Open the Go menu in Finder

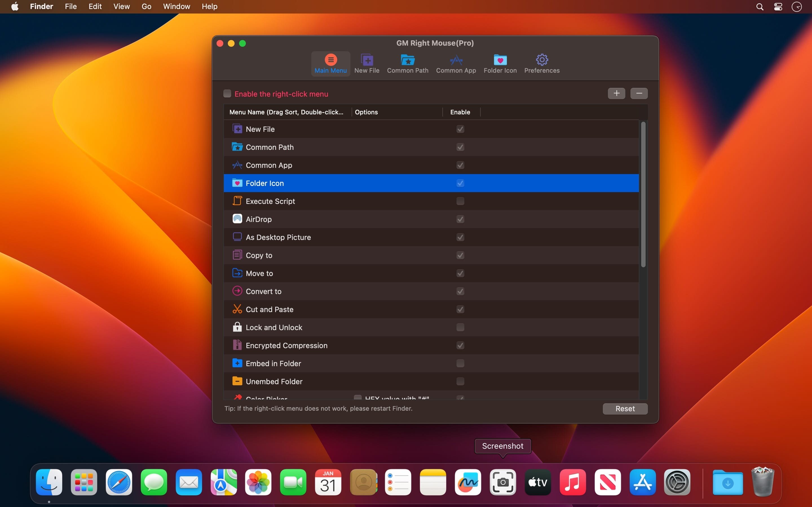(145, 6)
